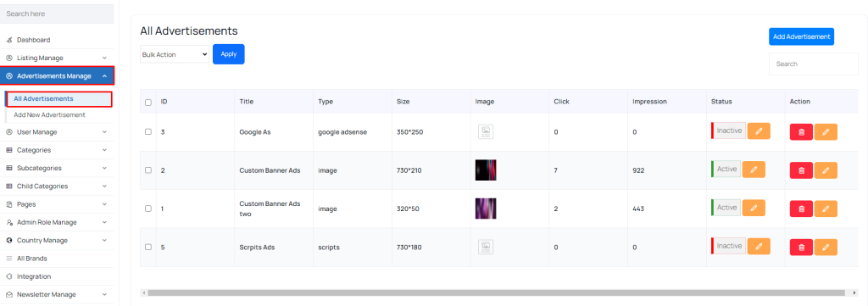The image size is (868, 306).
Task: Click the Country Manage globe icon
Action: [x=8, y=241]
